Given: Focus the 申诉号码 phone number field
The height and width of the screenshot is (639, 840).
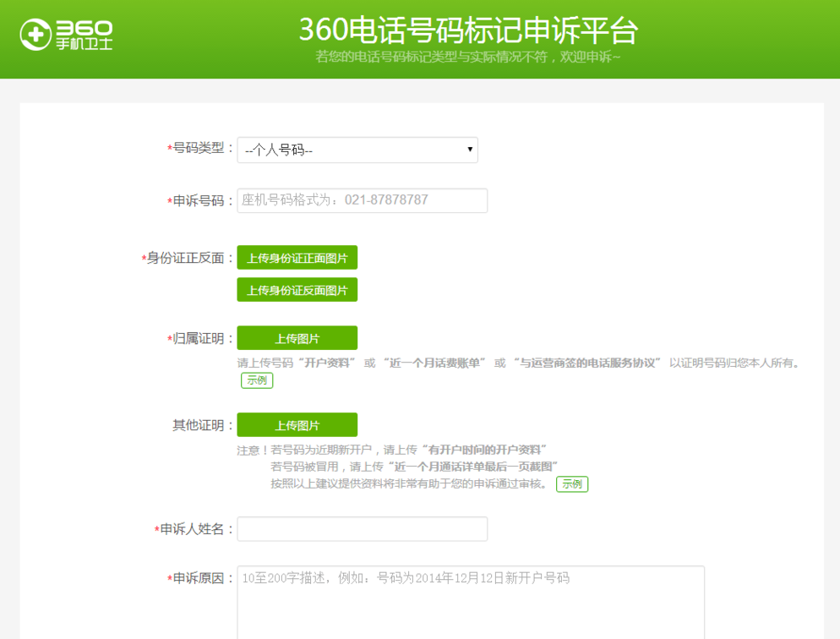Looking at the screenshot, I should 363,200.
